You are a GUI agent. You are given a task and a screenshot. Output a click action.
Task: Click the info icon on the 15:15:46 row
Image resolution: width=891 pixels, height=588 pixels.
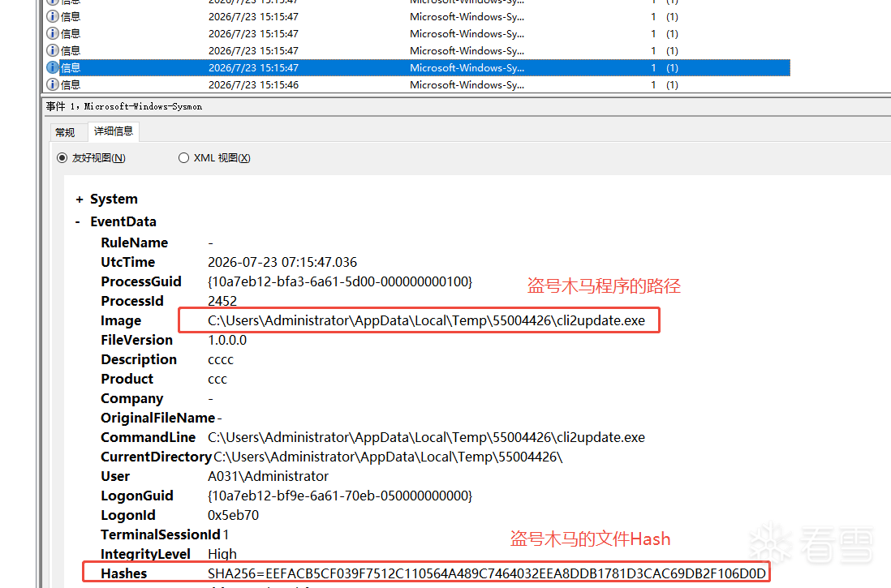[x=52, y=84]
